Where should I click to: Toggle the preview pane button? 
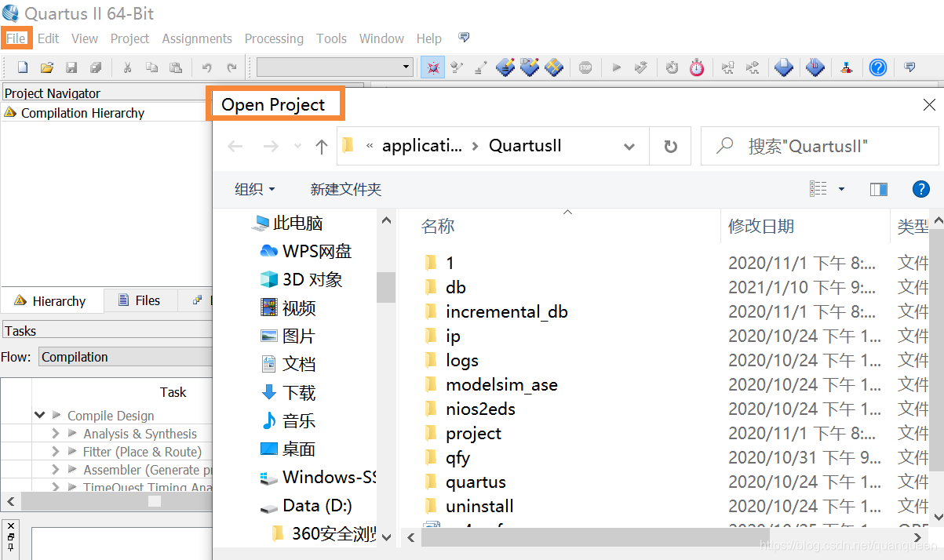879,189
